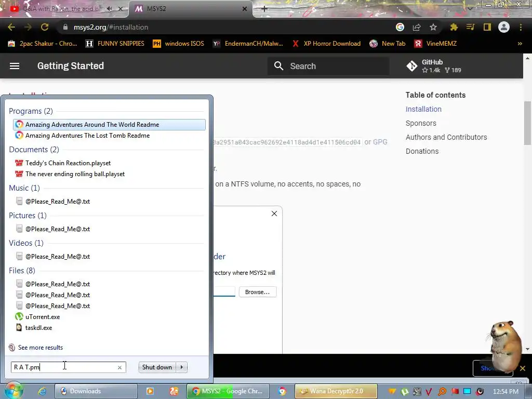Toggle the Chrome side panel icon
This screenshot has height=399, width=532.
[x=487, y=27]
